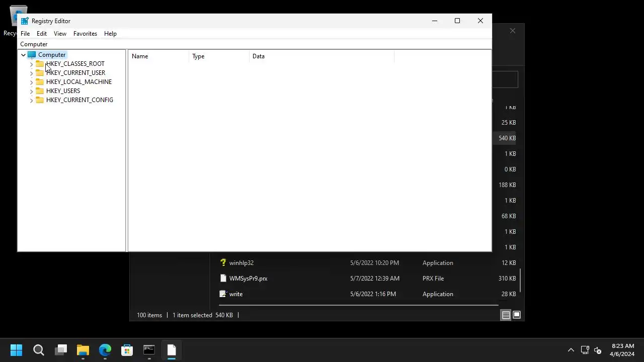Close the File Explorer window behind
The height and width of the screenshot is (362, 644).
click(513, 31)
